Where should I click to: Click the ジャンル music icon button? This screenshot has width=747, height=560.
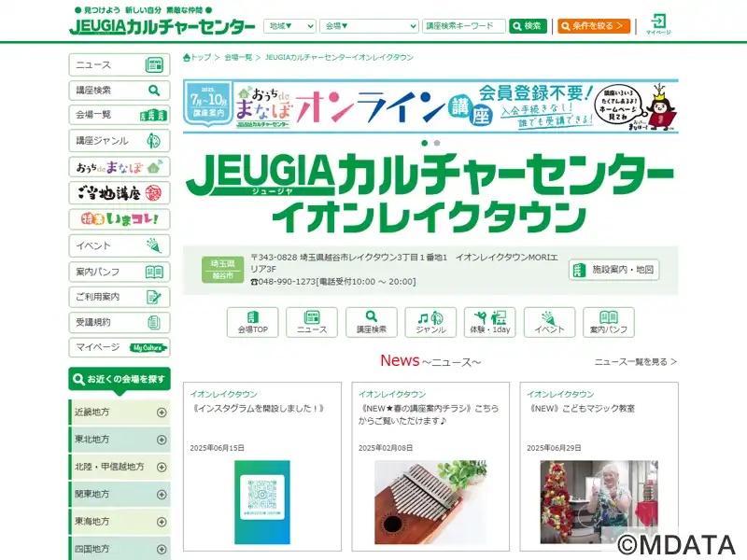pyautogui.click(x=430, y=322)
